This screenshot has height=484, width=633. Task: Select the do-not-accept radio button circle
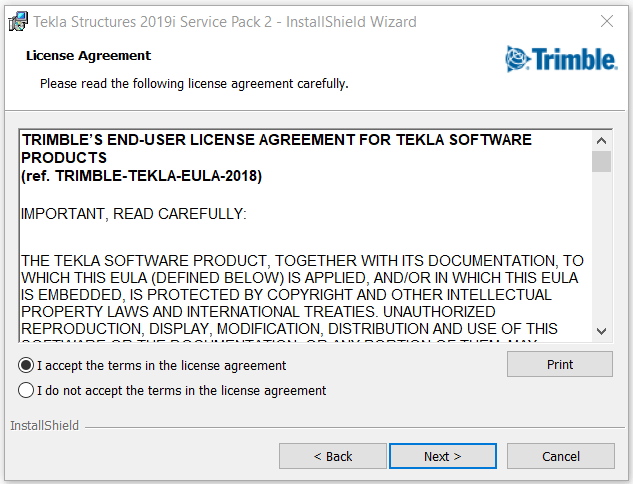point(26,390)
